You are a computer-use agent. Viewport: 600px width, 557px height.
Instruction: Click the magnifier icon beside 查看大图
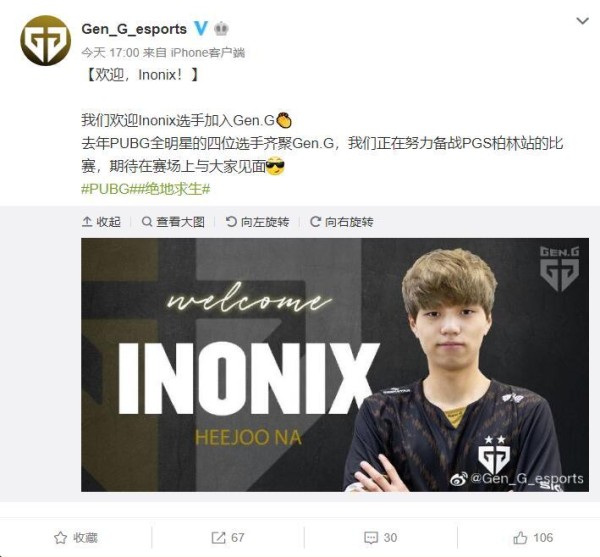[x=147, y=221]
